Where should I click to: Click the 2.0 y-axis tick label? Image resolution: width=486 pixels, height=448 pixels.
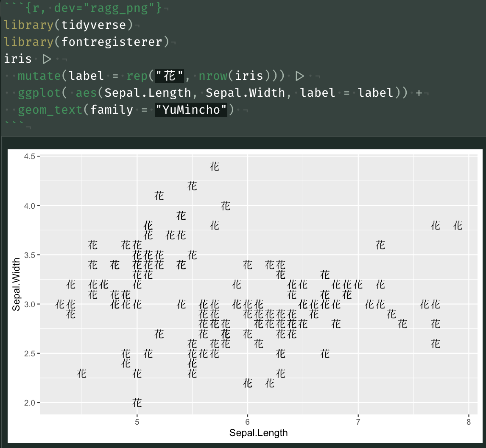coord(29,403)
